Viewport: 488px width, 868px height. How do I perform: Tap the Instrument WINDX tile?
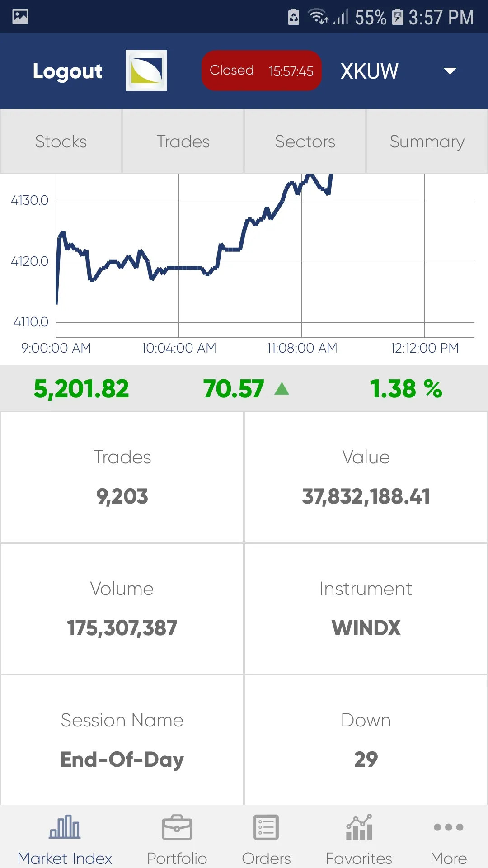[366, 609]
